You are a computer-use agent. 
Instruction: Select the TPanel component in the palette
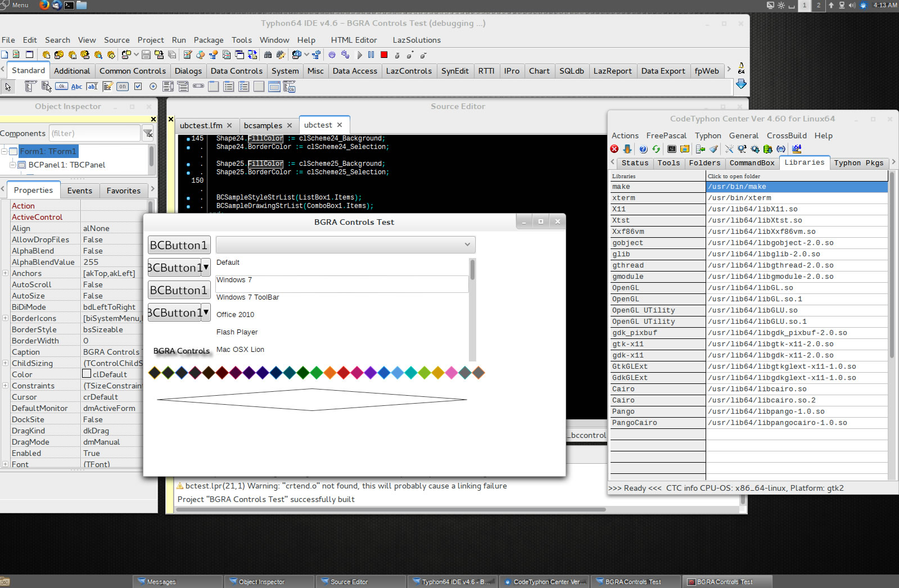click(x=259, y=86)
